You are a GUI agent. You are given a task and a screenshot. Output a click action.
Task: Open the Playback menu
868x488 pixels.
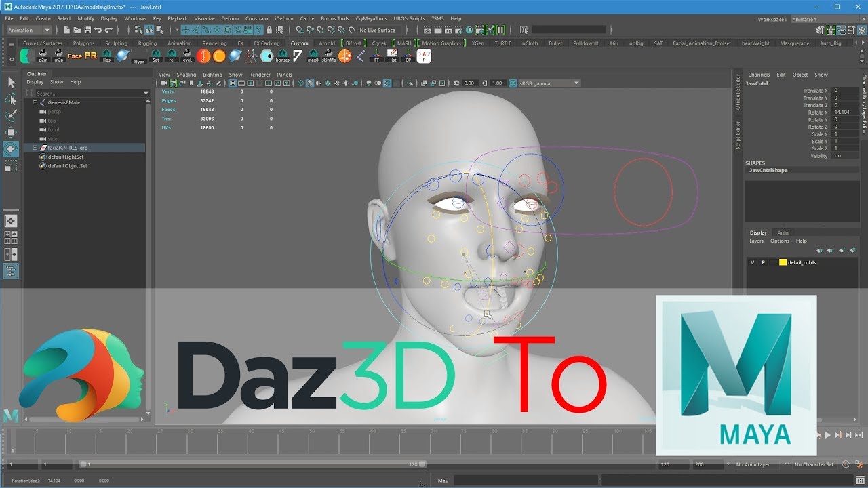click(x=178, y=19)
